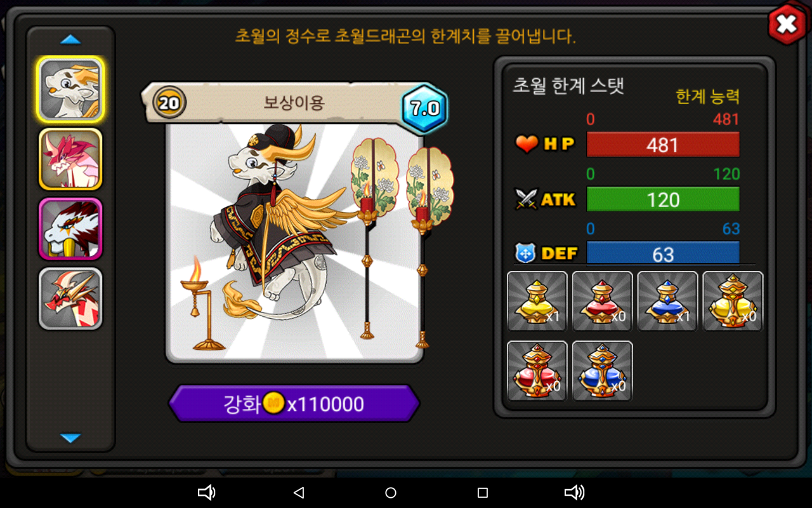Image resolution: width=812 pixels, height=508 pixels.
Task: Select the small red potion item
Action: (603, 301)
